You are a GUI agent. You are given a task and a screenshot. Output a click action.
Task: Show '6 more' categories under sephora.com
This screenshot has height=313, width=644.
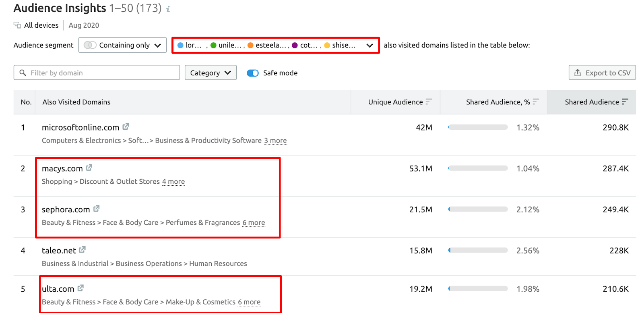point(254,223)
